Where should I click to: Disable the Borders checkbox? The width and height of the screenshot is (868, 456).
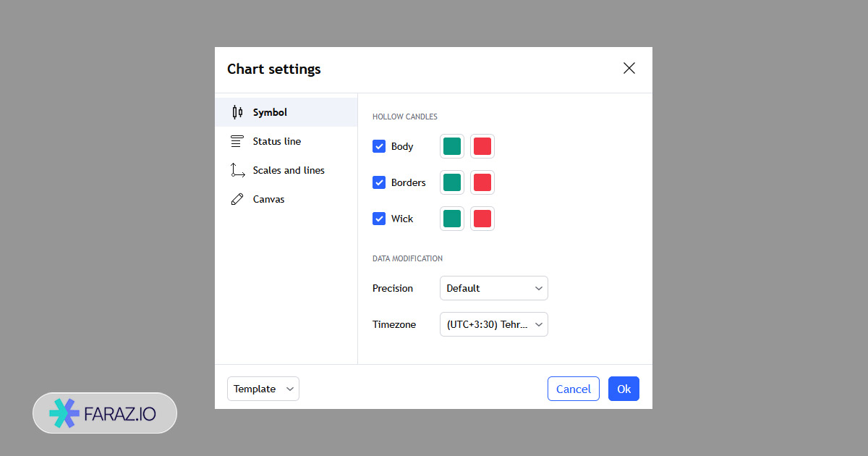point(379,182)
